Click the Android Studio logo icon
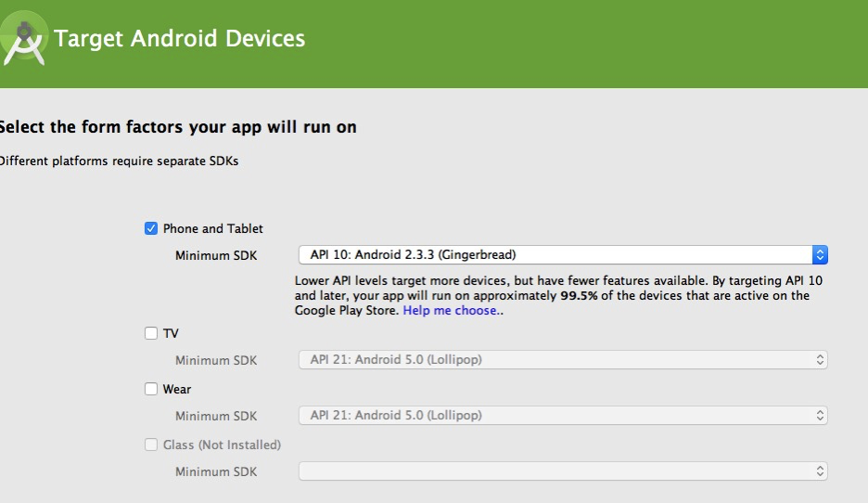The image size is (868, 503). (23, 39)
